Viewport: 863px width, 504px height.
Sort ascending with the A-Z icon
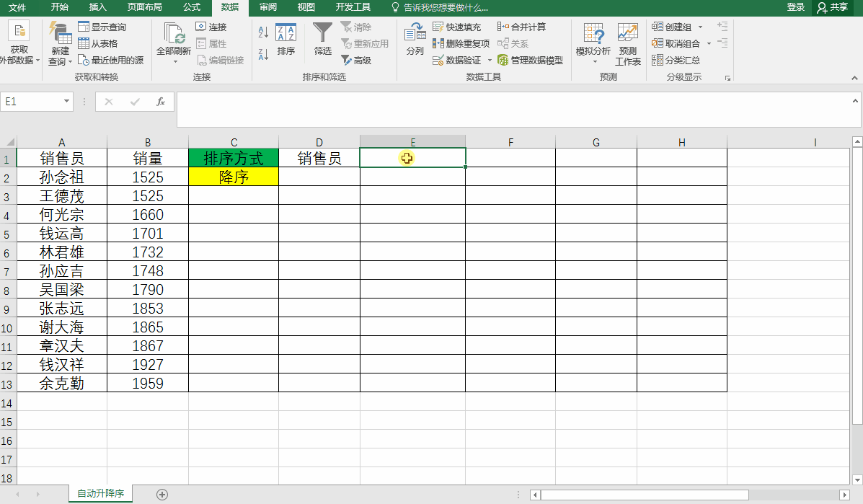(264, 32)
